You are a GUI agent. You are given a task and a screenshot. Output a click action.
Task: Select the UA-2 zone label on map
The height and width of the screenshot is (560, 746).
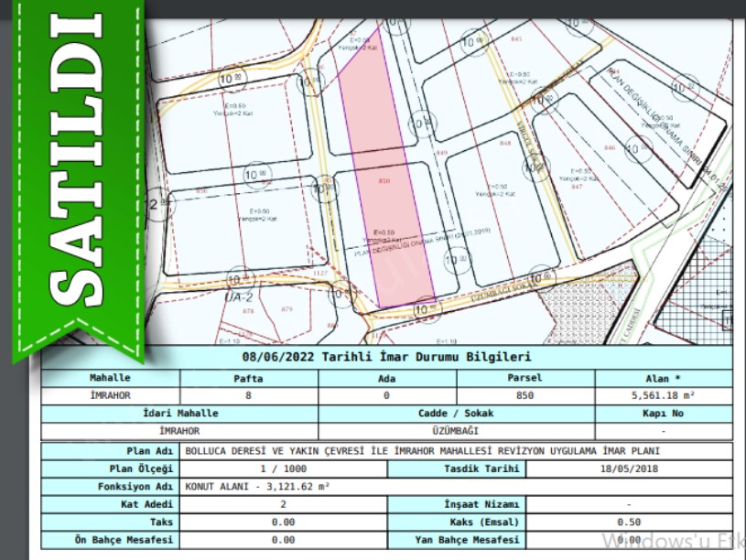241,296
